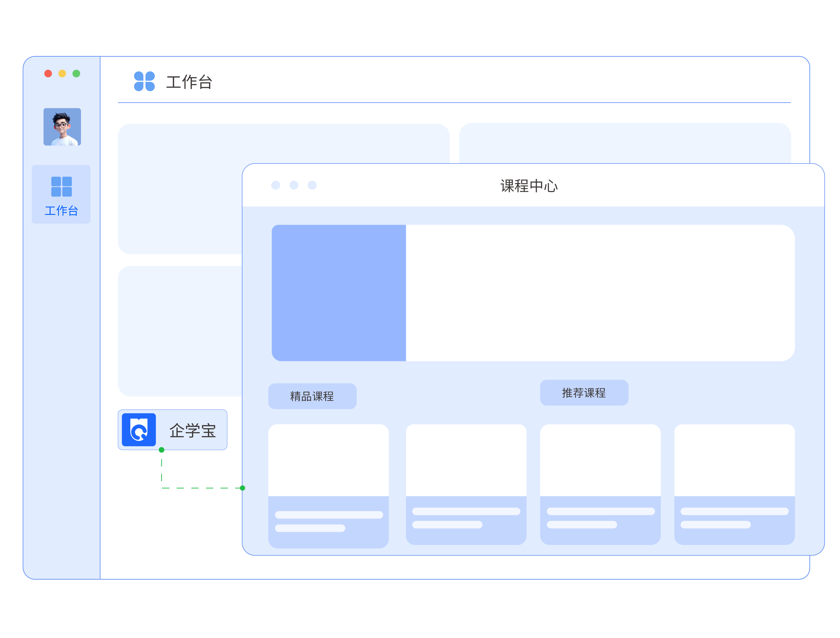Viewport: 840px width, 638px height.
Task: Open the 工作台 sidebar grid icon
Action: (61, 187)
